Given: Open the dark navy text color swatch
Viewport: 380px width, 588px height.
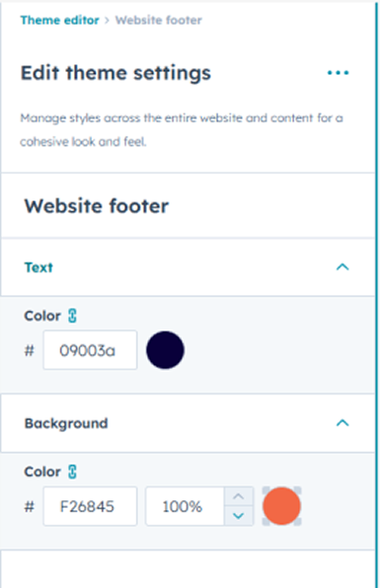Looking at the screenshot, I should pos(165,350).
